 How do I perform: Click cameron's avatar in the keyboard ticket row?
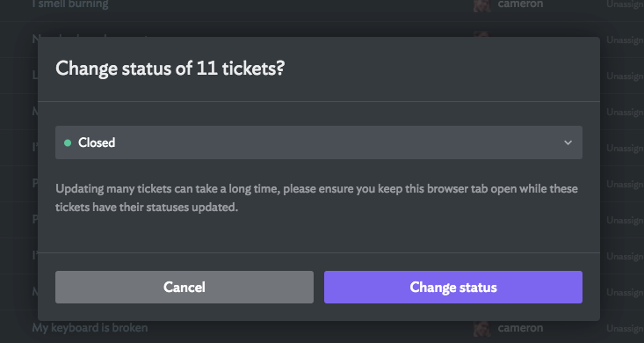(481, 328)
